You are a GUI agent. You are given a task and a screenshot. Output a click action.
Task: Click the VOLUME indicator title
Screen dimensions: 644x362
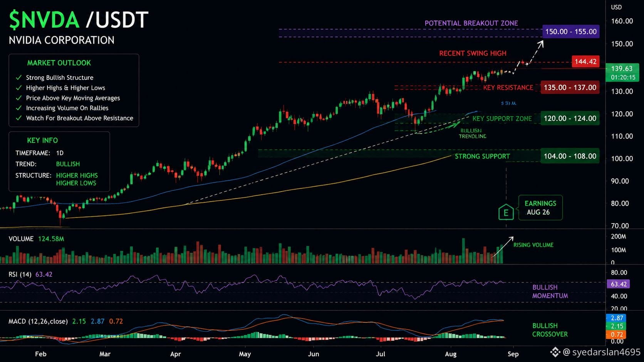[x=21, y=239]
